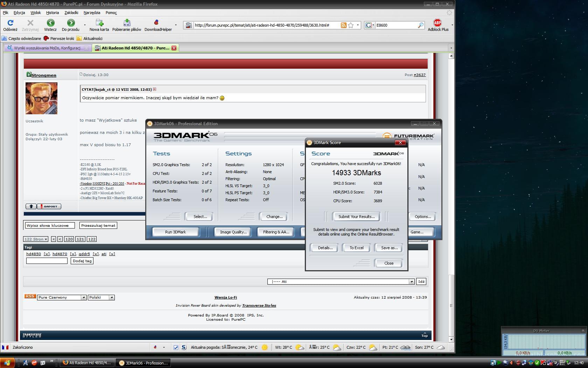Open the Plik menu
The height and width of the screenshot is (368, 588).
[x=6, y=13]
